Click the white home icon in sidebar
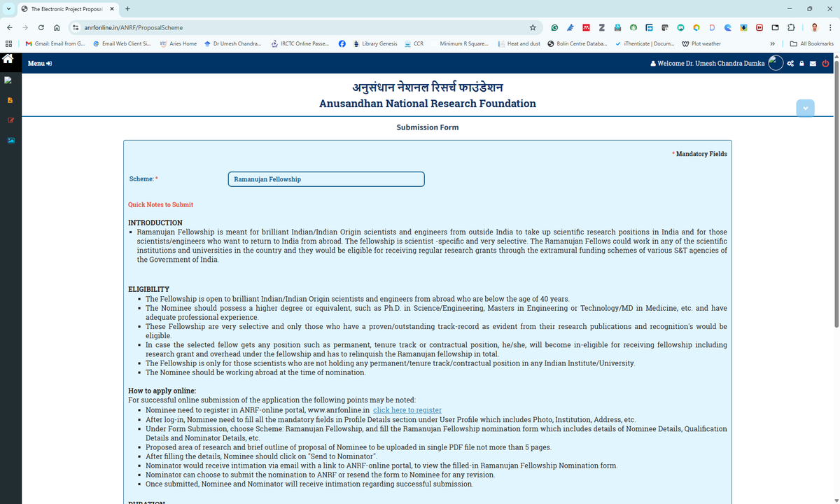This screenshot has width=840, height=504. point(8,59)
